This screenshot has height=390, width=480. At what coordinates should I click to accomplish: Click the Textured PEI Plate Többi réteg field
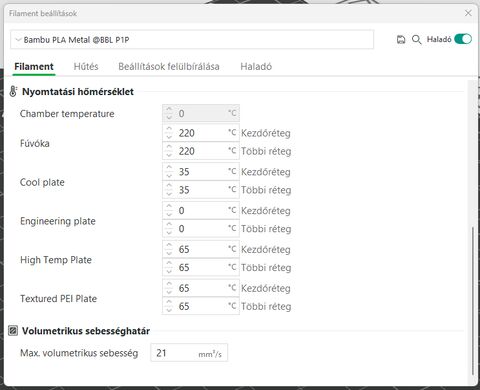pyautogui.click(x=201, y=306)
